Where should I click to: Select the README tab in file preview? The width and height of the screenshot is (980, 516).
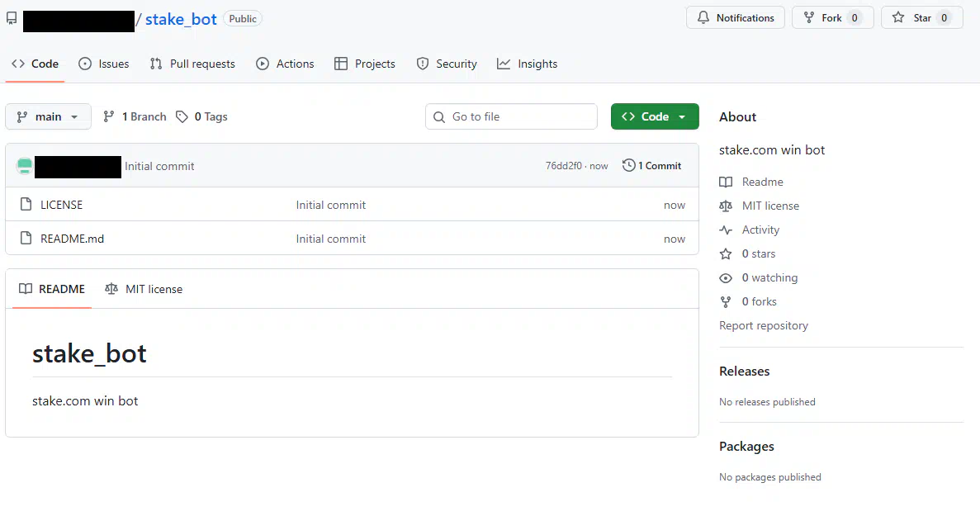click(x=52, y=289)
